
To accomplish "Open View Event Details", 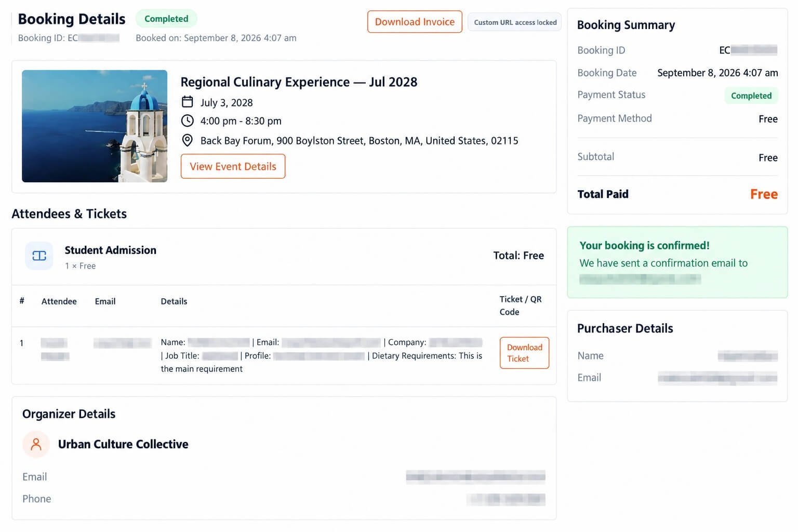I will (x=233, y=166).
